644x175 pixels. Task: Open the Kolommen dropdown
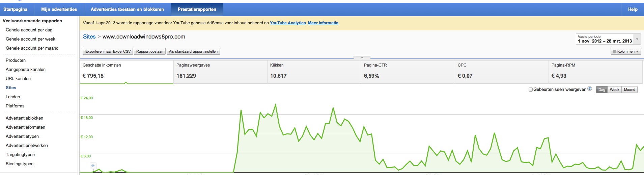tap(626, 51)
